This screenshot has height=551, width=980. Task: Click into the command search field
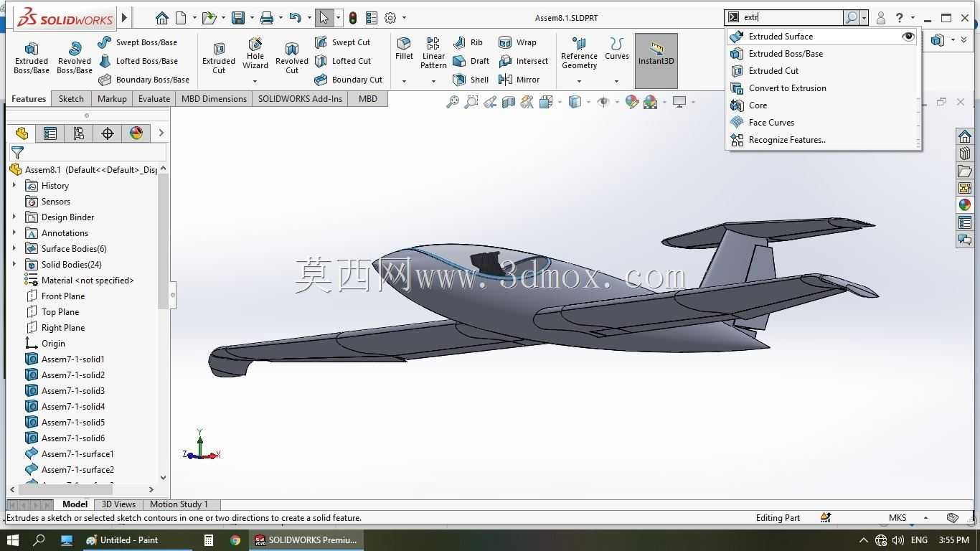[x=791, y=17]
